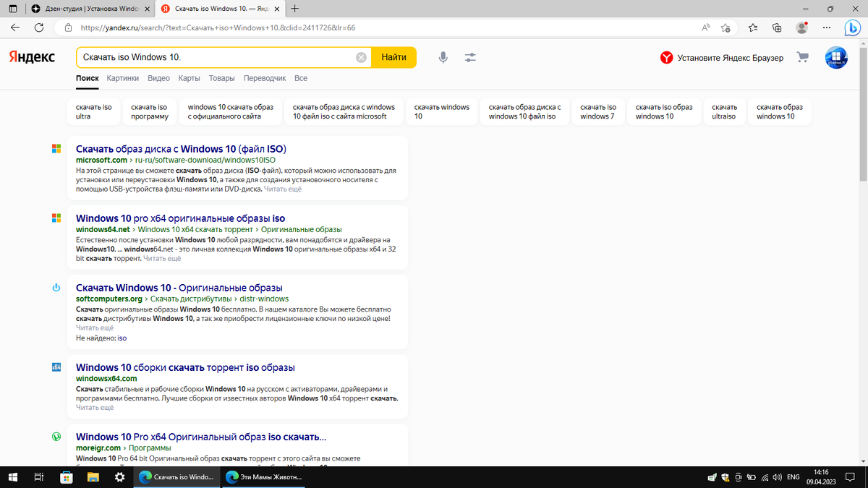Open taskbar window Эти Мамы Животн...
Image resolution: width=868 pixels, height=488 pixels.
pyautogui.click(x=264, y=477)
